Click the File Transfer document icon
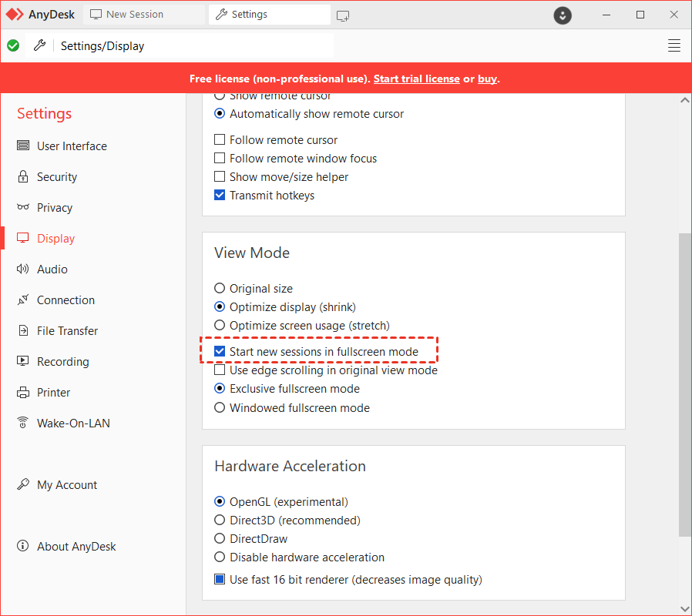Image resolution: width=692 pixels, height=616 pixels. pos(23,331)
